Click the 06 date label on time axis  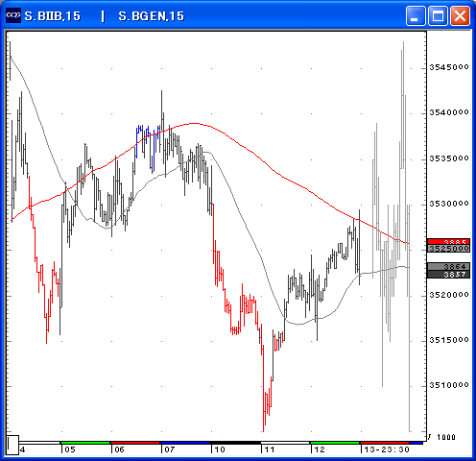(x=119, y=449)
